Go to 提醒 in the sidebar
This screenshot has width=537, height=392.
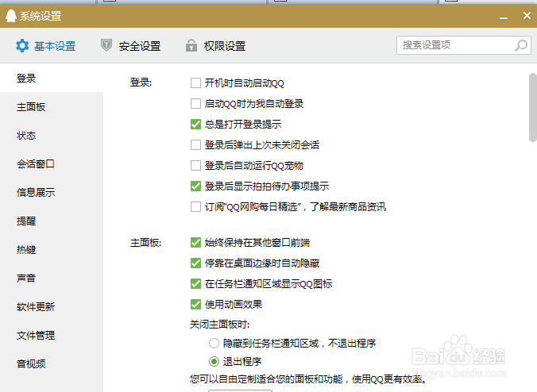(52, 221)
